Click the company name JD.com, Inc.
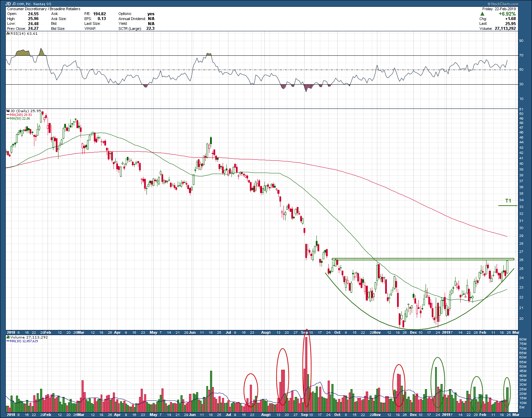The image size is (532, 418). click(x=22, y=4)
